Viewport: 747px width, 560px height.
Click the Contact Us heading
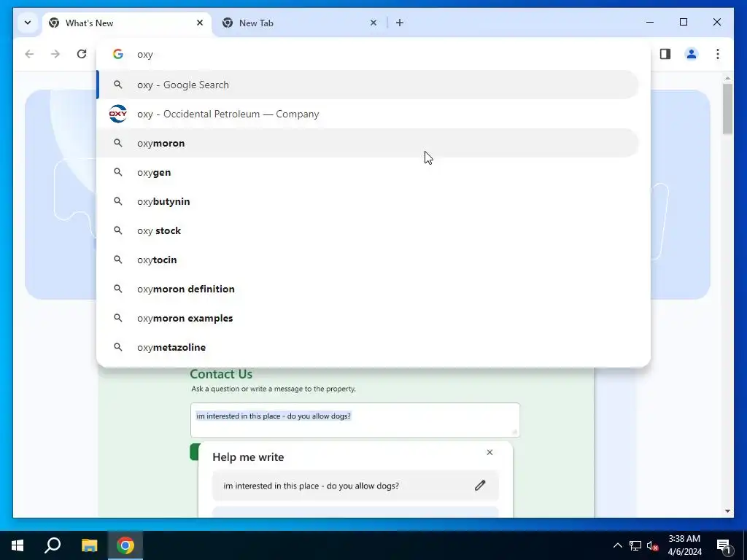tap(221, 374)
